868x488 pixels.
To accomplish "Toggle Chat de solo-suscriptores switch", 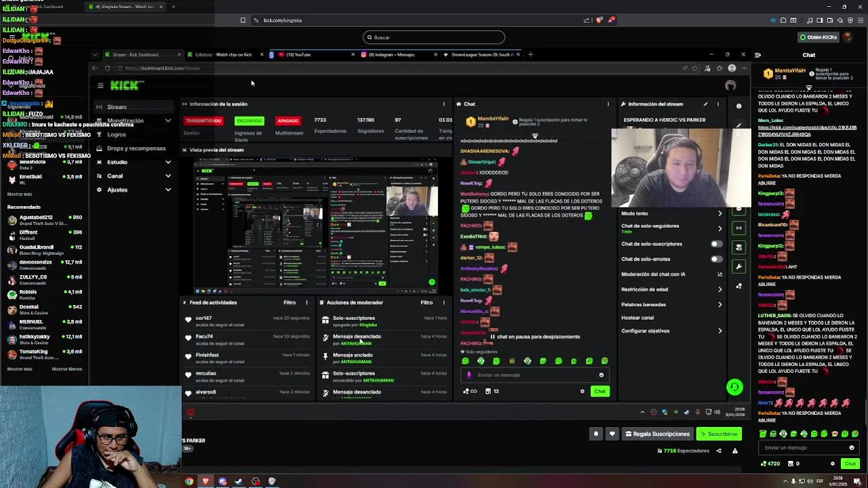I will (716, 244).
